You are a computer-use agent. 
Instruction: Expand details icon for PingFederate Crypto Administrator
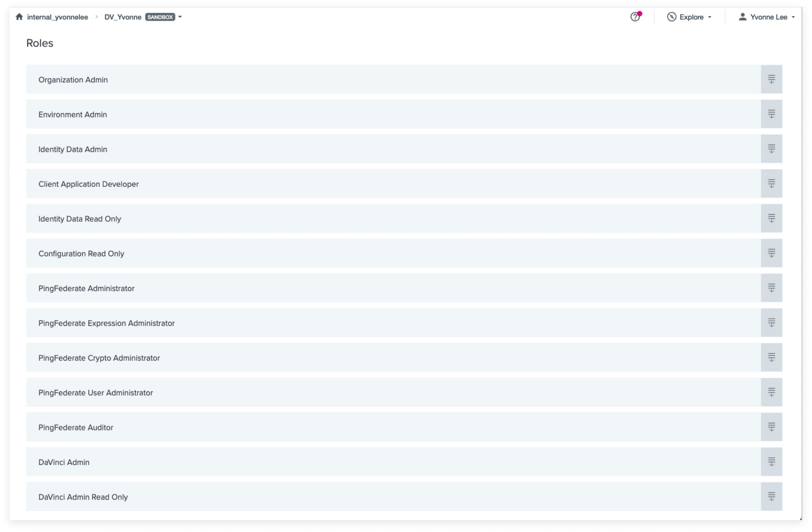(771, 358)
